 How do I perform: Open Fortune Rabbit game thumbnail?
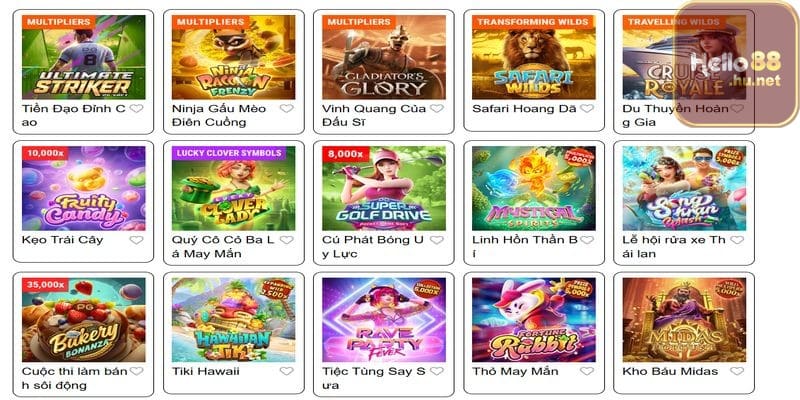pos(534,320)
